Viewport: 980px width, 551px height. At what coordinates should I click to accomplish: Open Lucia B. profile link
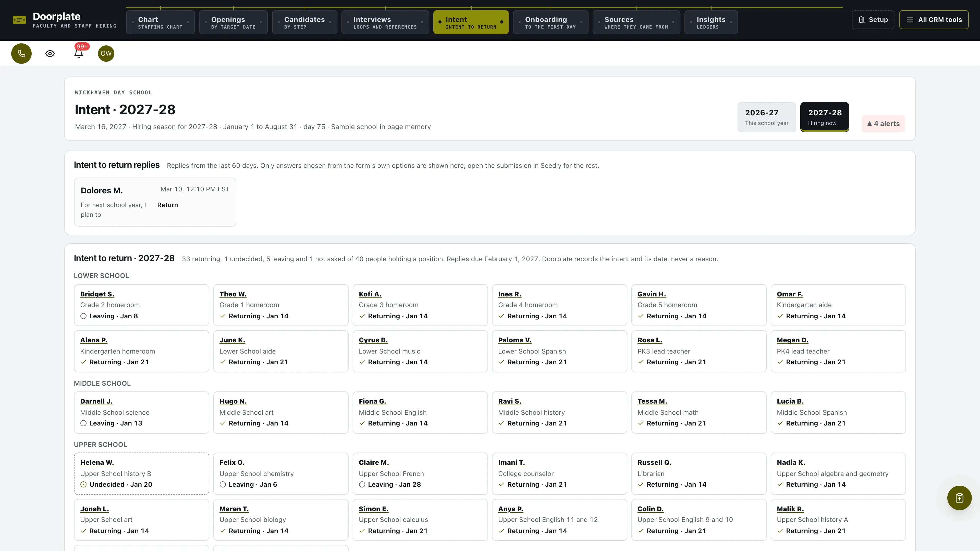point(790,401)
